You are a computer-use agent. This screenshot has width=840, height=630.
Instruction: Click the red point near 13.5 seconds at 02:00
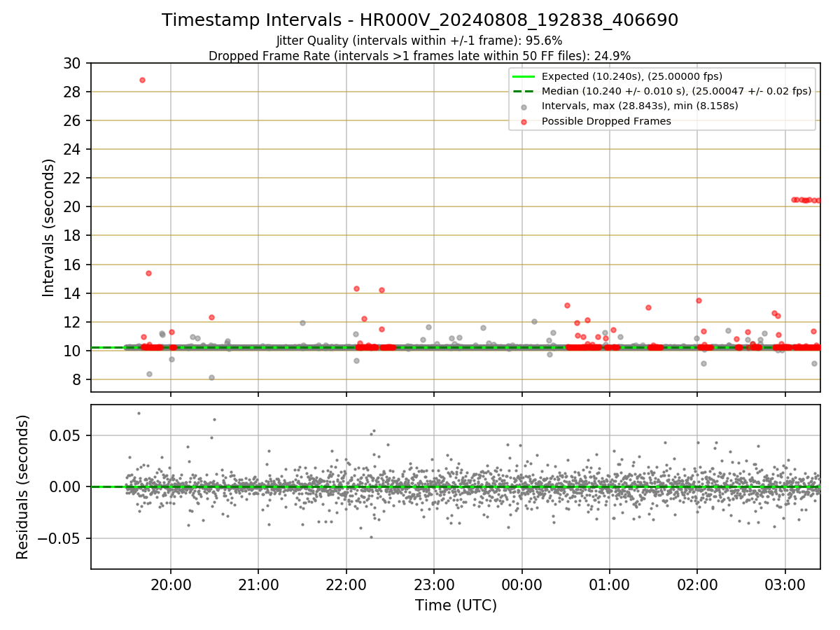click(699, 300)
